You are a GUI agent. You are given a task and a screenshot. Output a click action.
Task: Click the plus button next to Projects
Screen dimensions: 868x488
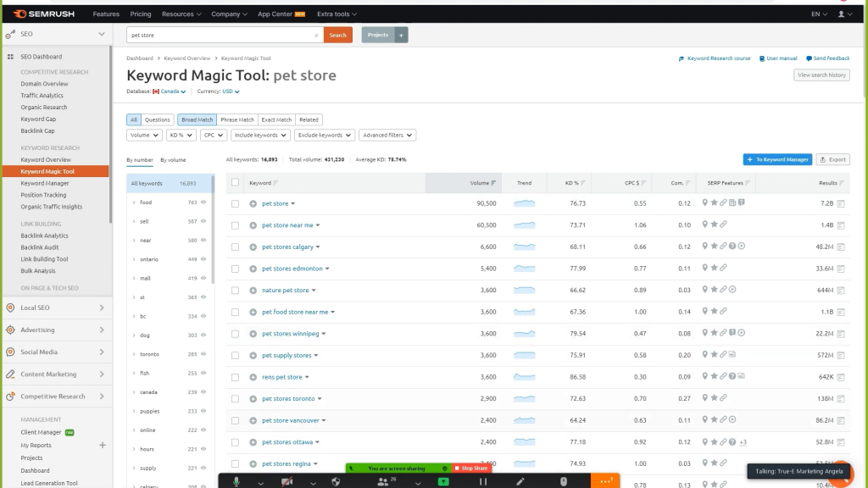(402, 35)
